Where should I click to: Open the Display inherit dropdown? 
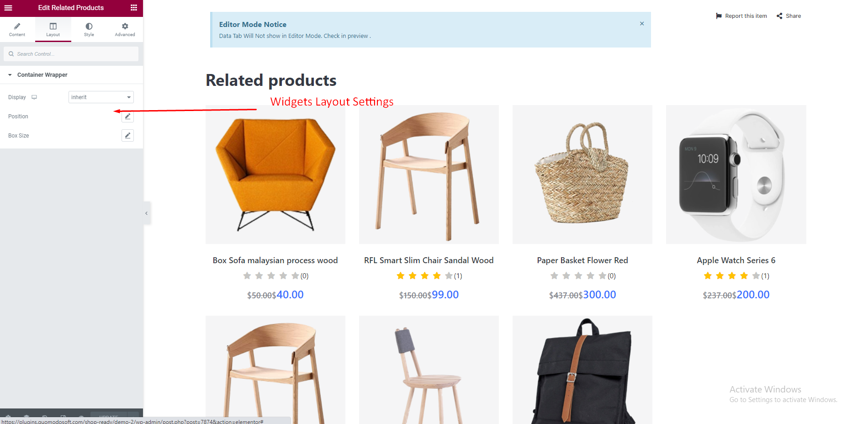(101, 97)
